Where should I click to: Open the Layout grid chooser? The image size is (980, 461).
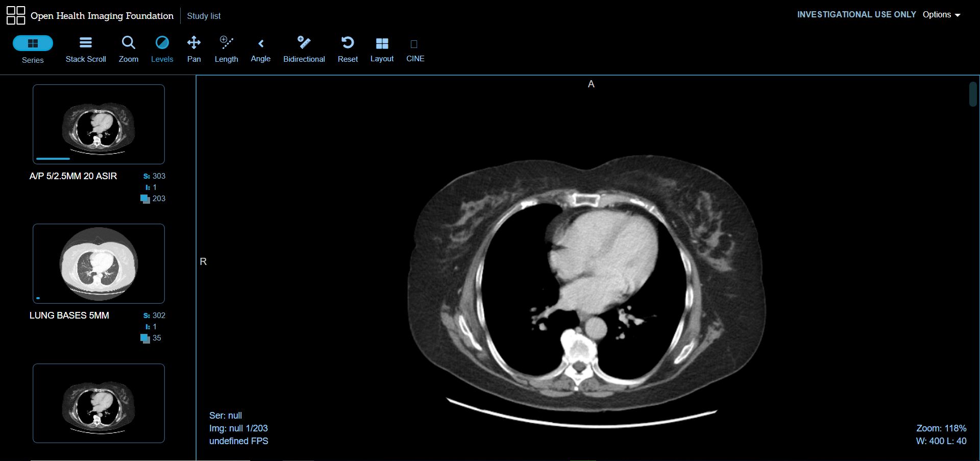pos(382,50)
